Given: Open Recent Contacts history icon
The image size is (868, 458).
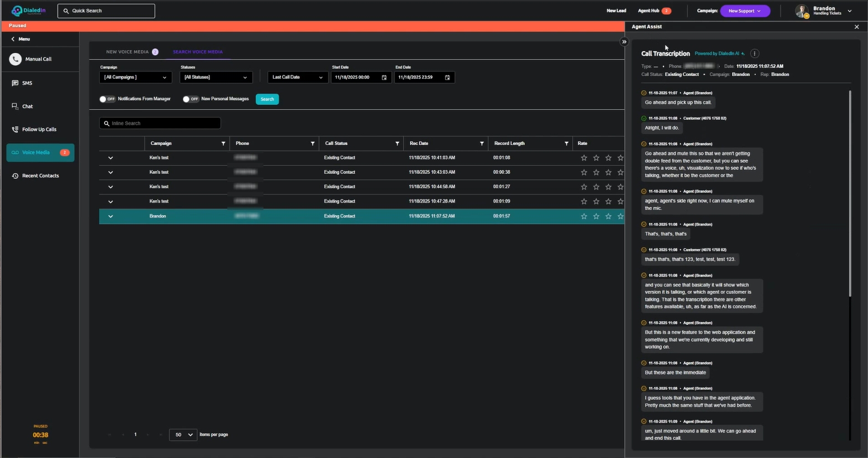Looking at the screenshot, I should tap(15, 176).
